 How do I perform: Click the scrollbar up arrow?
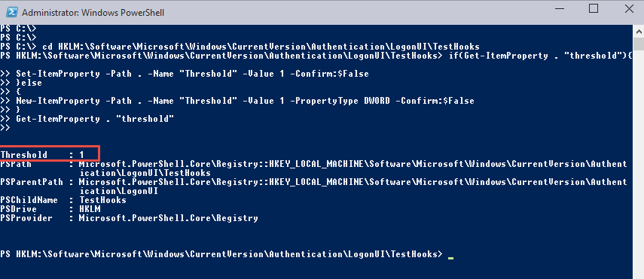click(639, 31)
